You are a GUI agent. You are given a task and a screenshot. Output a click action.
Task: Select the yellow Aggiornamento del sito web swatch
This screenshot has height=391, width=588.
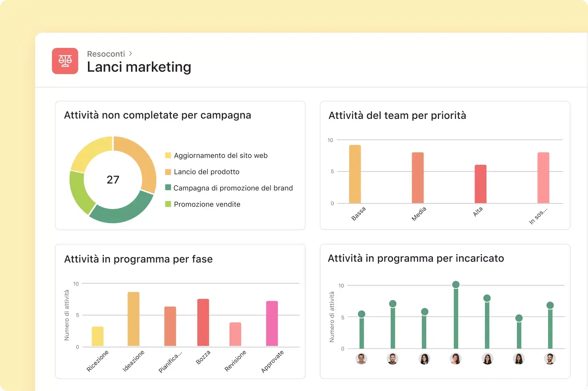coord(168,155)
